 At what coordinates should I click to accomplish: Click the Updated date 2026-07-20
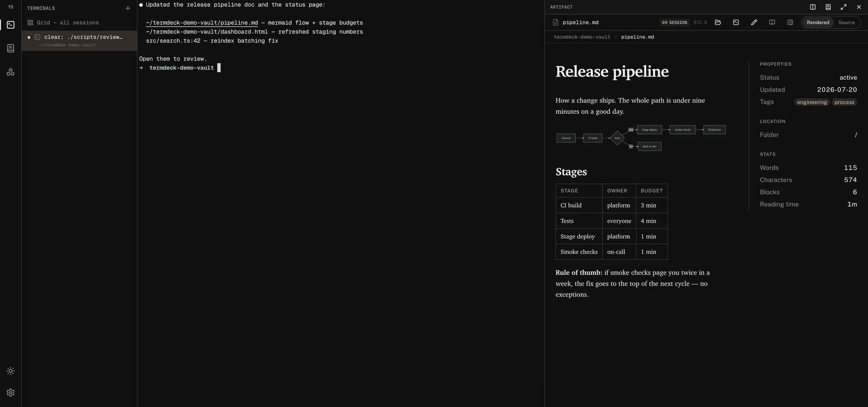[837, 90]
